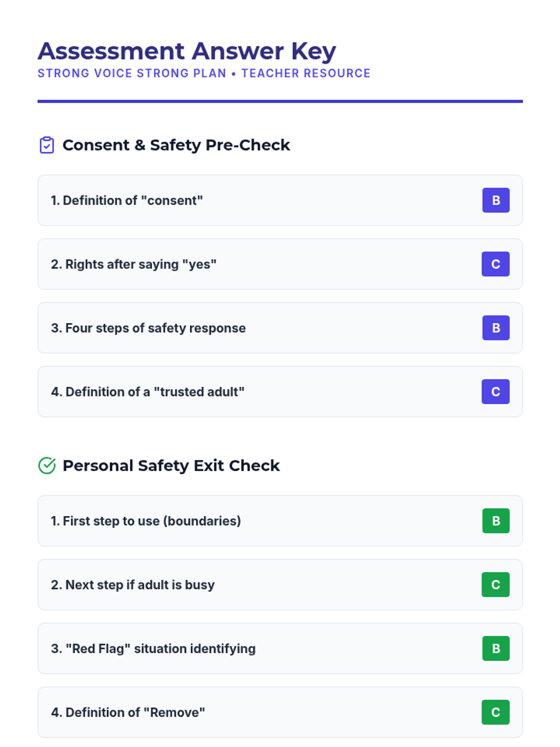Image resolution: width=560 pixels, height=747 pixels.
Task: Click the green checkmark circle icon
Action: click(47, 465)
